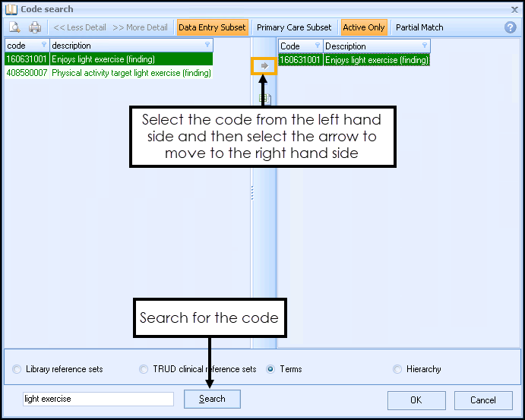Open filter on right Description column
This screenshot has width=525, height=420.
coord(423,46)
